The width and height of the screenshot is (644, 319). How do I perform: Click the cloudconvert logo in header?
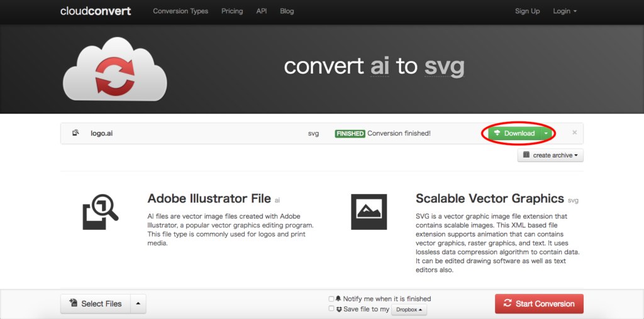coord(96,11)
